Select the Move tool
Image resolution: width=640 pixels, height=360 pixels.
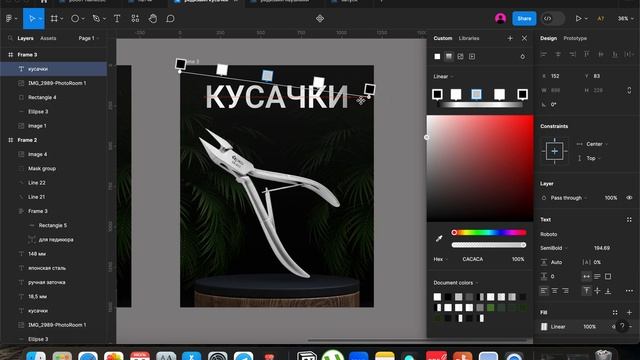point(32,18)
